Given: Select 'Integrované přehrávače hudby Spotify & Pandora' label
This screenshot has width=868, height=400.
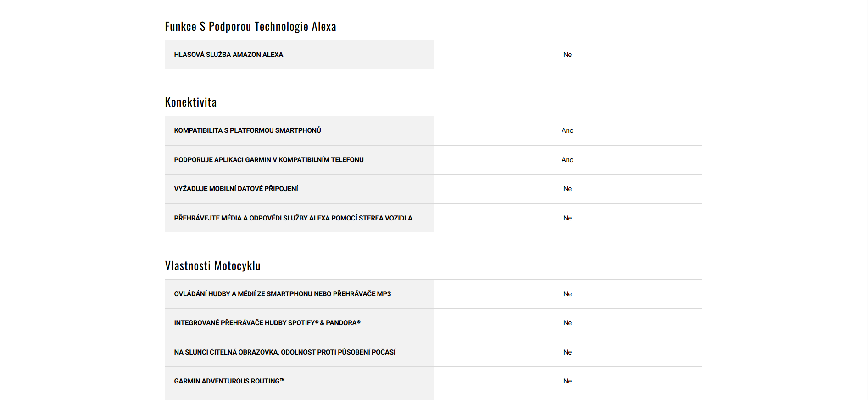Looking at the screenshot, I should tap(267, 323).
